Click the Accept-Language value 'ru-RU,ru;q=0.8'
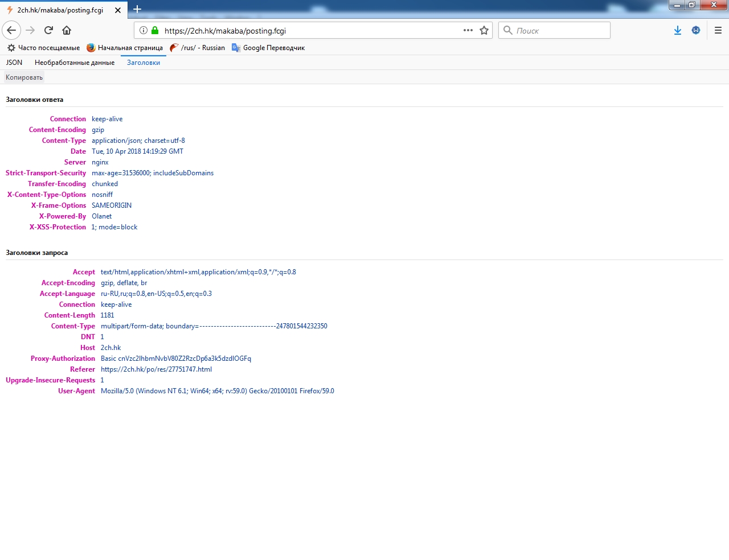Image resolution: width=729 pixels, height=560 pixels. tap(156, 294)
